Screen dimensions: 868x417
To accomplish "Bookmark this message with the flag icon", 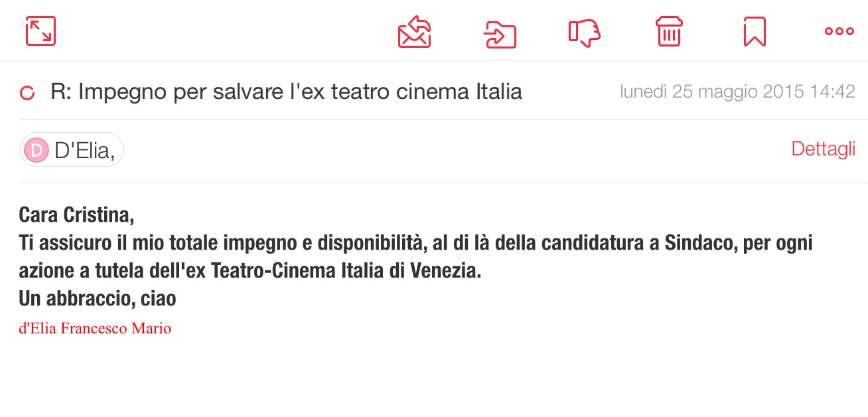I will pos(755,32).
